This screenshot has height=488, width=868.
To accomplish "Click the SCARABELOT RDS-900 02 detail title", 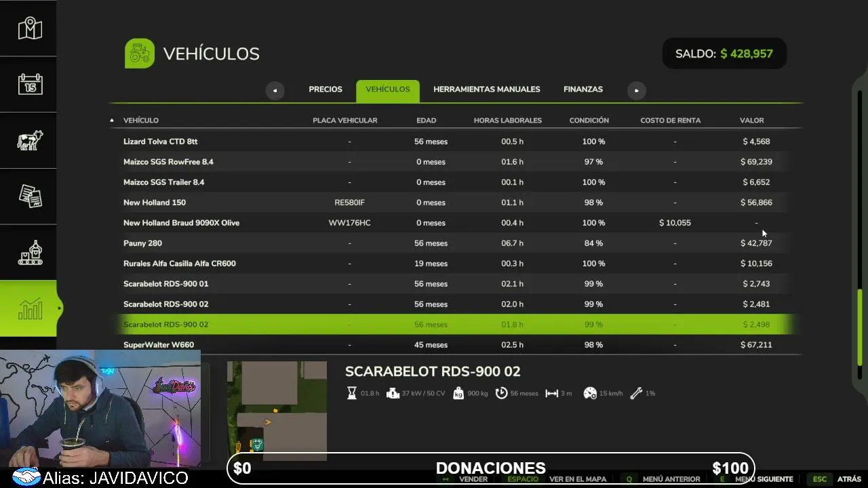I will 433,371.
